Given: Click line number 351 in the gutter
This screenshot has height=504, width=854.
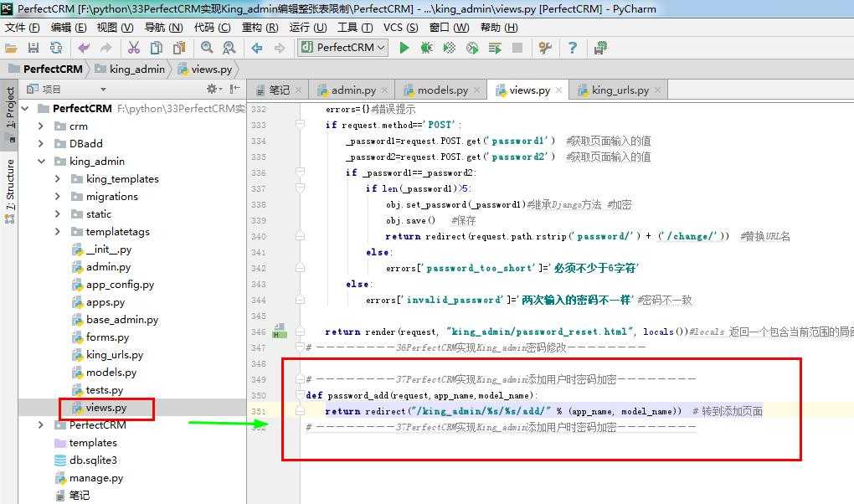Looking at the screenshot, I should [x=259, y=411].
